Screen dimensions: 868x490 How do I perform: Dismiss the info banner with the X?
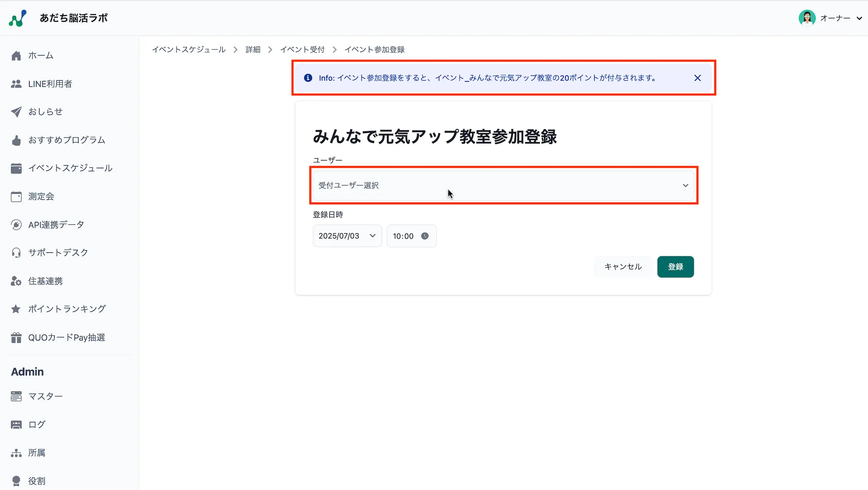[x=697, y=78]
